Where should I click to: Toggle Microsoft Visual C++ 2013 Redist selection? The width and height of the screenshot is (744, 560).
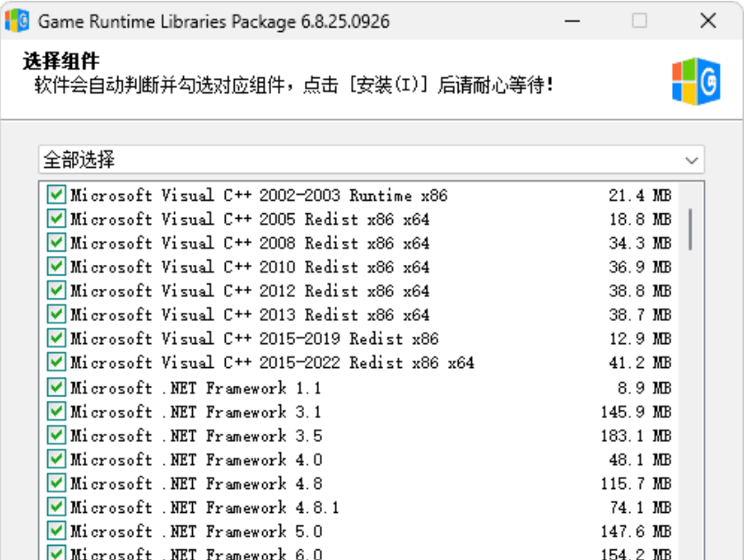(55, 315)
